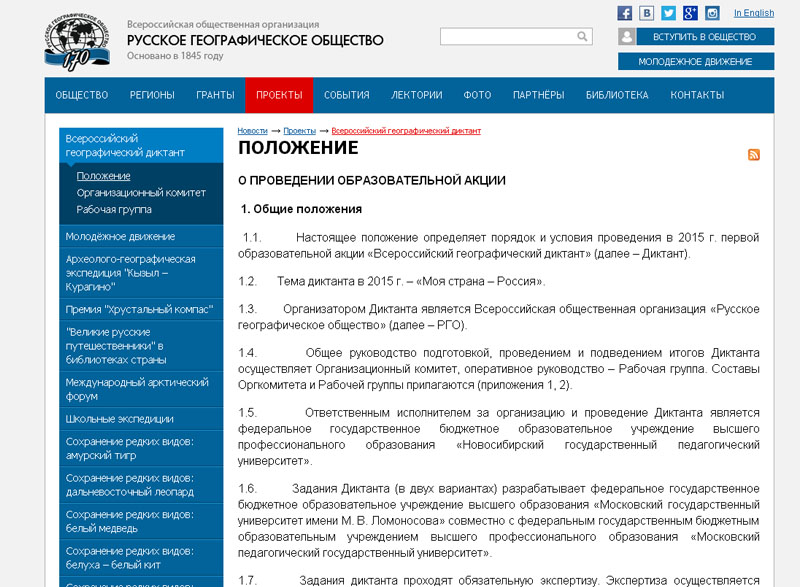The width and height of the screenshot is (800, 587).
Task: Click the Основано в 1845 году text
Action: [x=175, y=56]
